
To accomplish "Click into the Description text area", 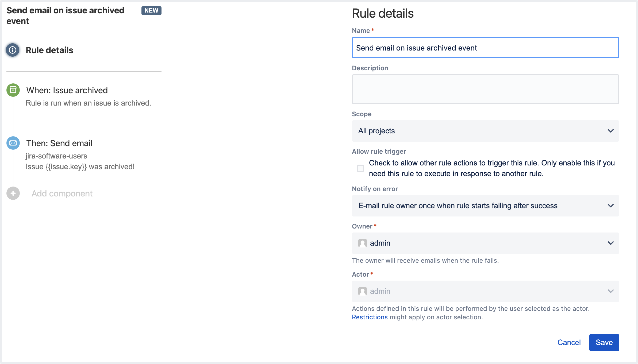I will [x=485, y=89].
